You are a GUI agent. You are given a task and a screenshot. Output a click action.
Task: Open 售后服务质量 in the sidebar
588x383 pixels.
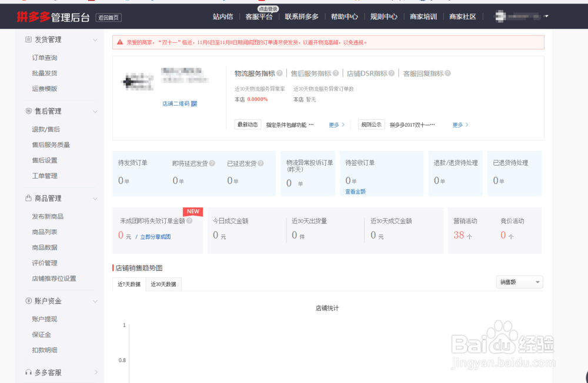(51, 145)
